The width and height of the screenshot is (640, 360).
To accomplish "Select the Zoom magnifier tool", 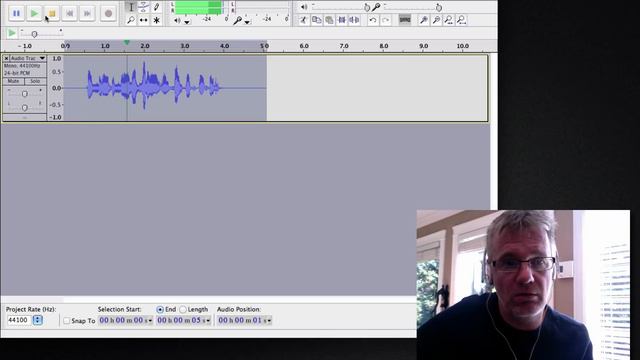I will 131,20.
